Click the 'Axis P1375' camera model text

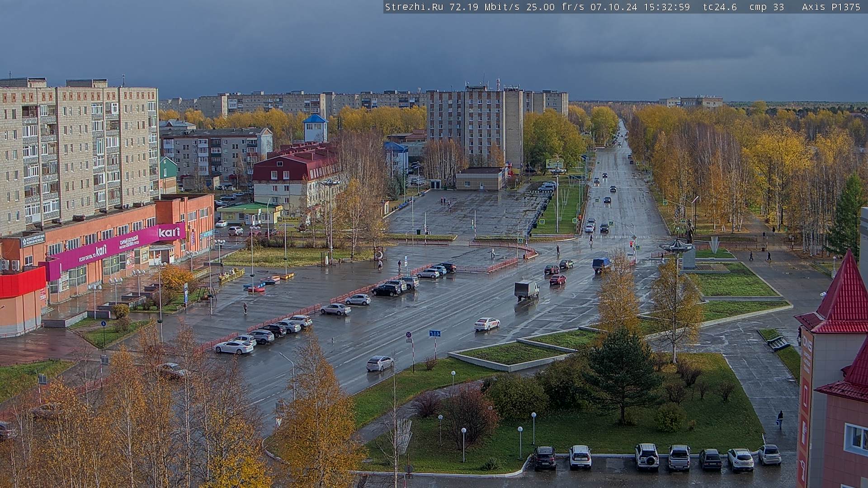click(831, 7)
